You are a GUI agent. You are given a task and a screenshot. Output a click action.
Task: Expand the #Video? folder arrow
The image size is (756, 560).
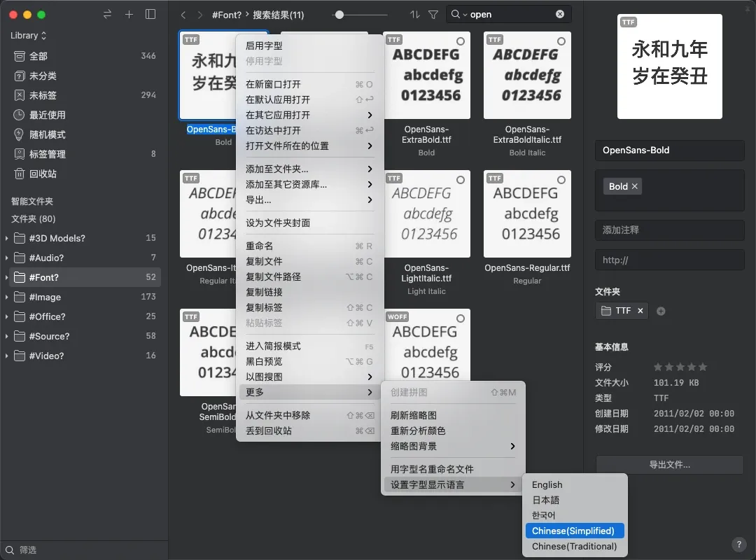[7, 356]
